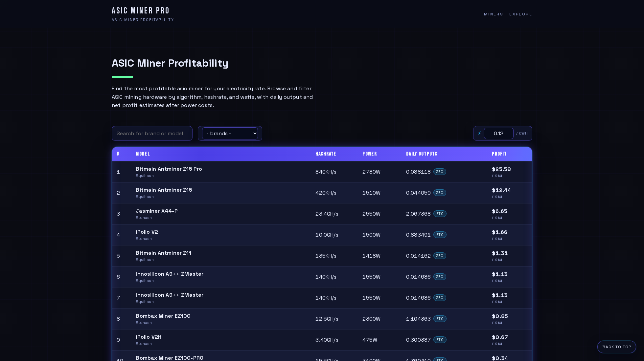Sort by the Hashrate column header
The height and width of the screenshot is (361, 644).
click(x=326, y=154)
